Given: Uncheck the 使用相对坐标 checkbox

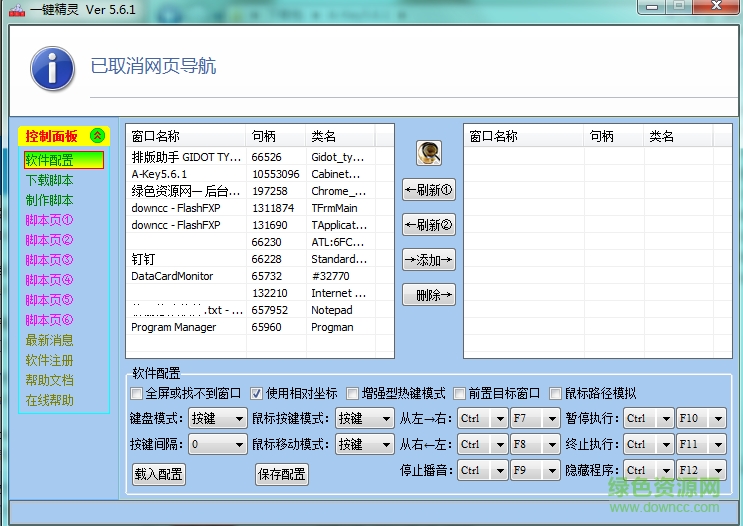Looking at the screenshot, I should [x=256, y=394].
